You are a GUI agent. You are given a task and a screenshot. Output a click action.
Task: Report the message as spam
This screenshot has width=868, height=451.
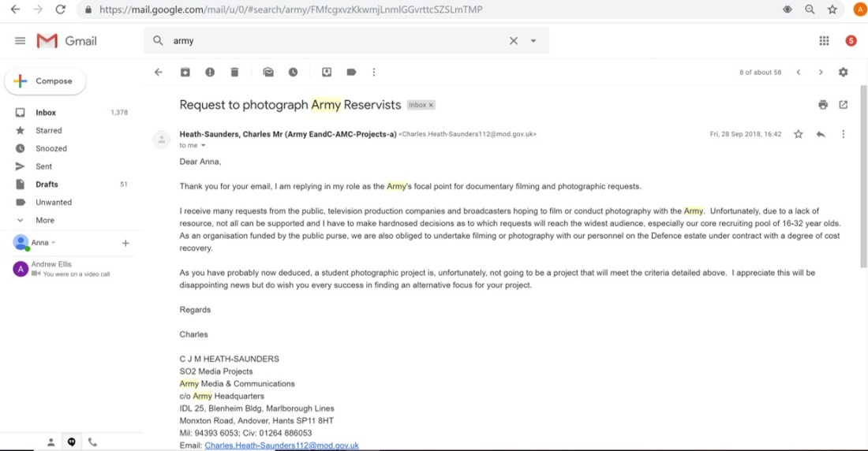tap(210, 72)
